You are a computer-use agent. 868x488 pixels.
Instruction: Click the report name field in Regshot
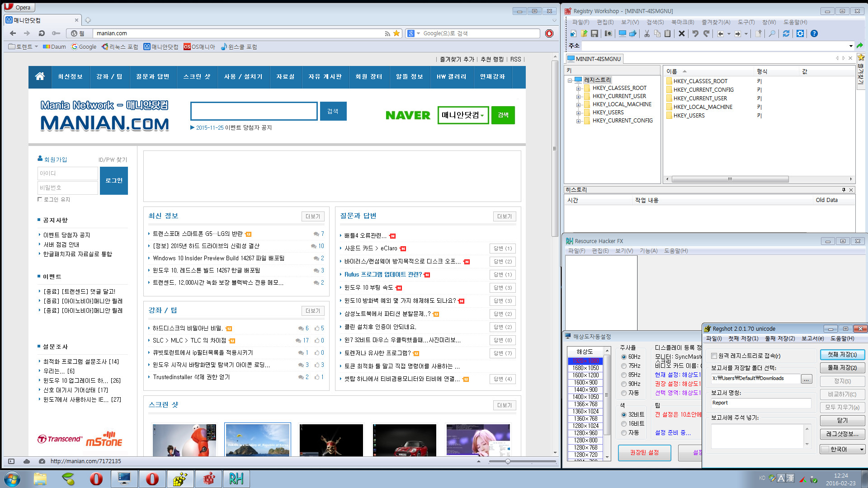click(x=761, y=403)
